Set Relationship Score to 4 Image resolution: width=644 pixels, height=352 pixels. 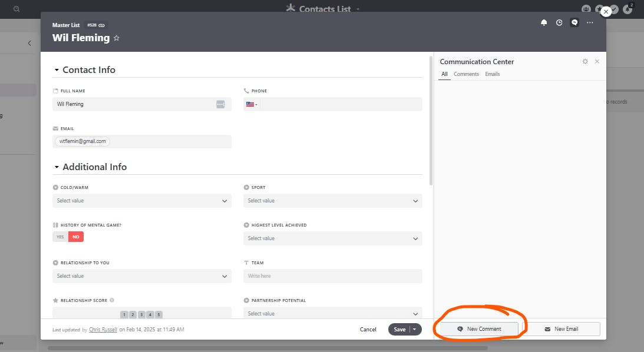point(150,315)
